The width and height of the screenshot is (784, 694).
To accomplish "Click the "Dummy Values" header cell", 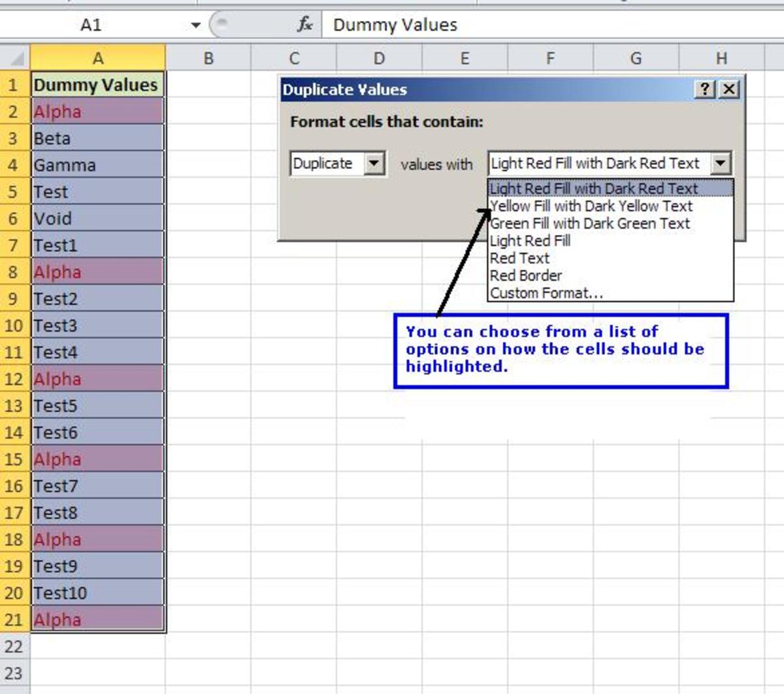I will (x=98, y=85).
